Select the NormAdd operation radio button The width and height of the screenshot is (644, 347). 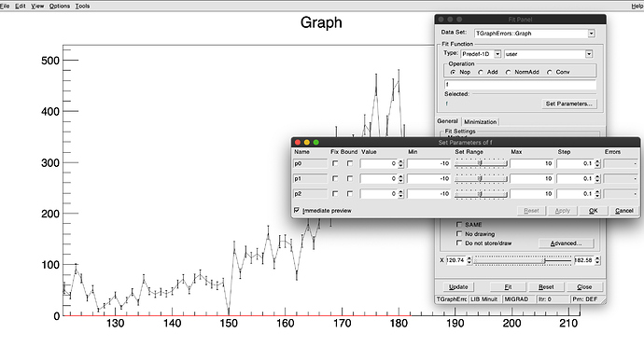(508, 72)
